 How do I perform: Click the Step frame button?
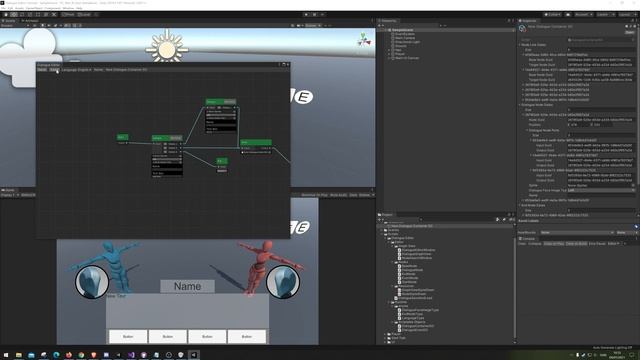pos(322,14)
